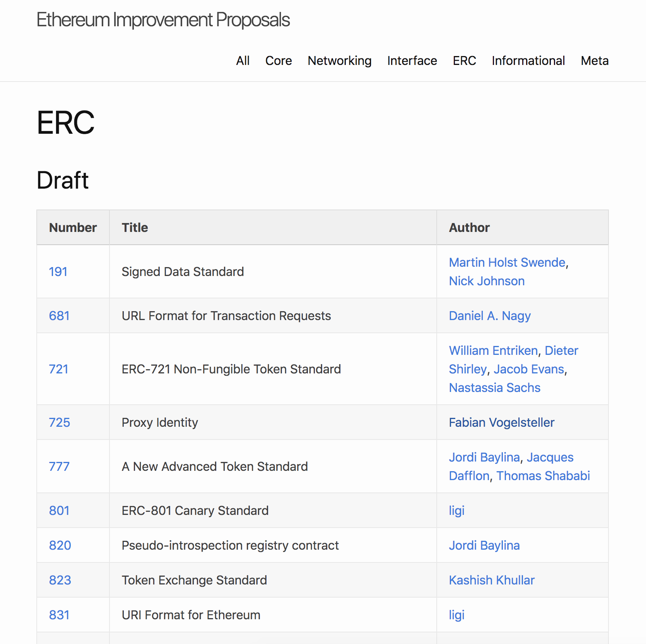Click the Number column header
The image size is (646, 644).
(73, 228)
